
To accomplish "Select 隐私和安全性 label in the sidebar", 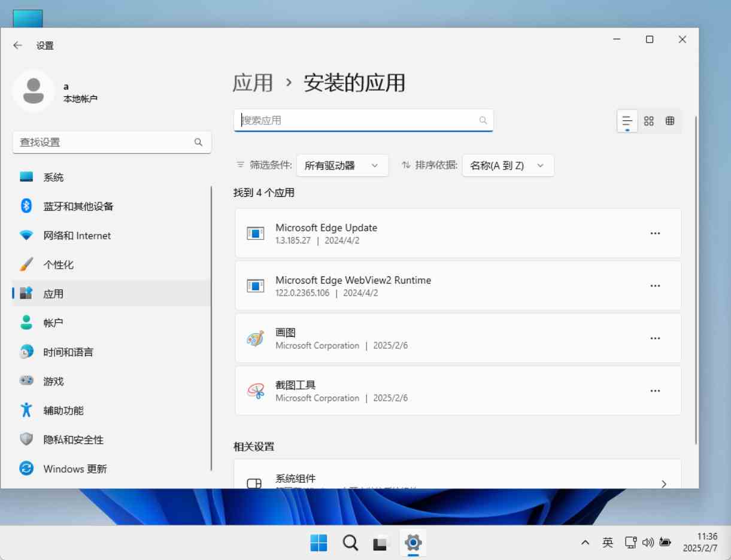I will tap(74, 440).
